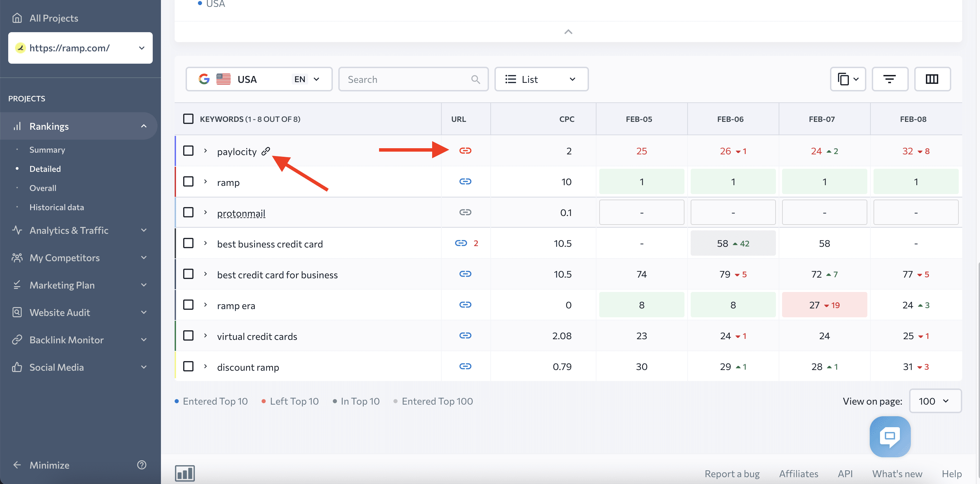Click the bar chart icon at bottom
Viewport: 980px width, 484px height.
tap(185, 473)
